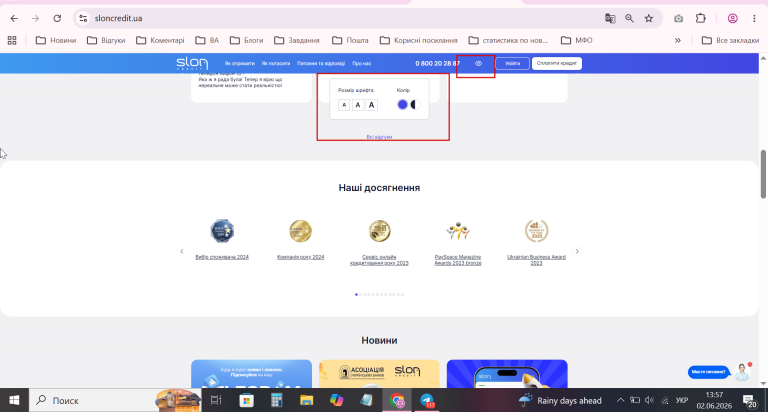Open the МФО bookmarks folder
The height and width of the screenshot is (412, 768).
576,40
